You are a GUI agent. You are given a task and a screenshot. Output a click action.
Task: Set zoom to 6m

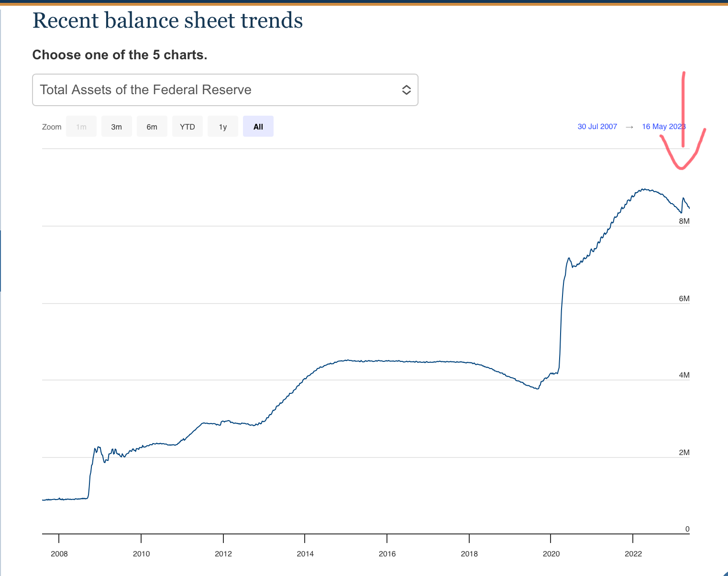click(x=152, y=127)
